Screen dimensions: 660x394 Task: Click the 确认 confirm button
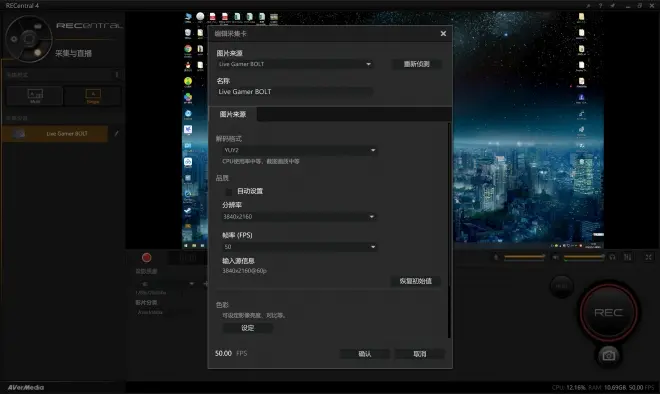pos(365,354)
